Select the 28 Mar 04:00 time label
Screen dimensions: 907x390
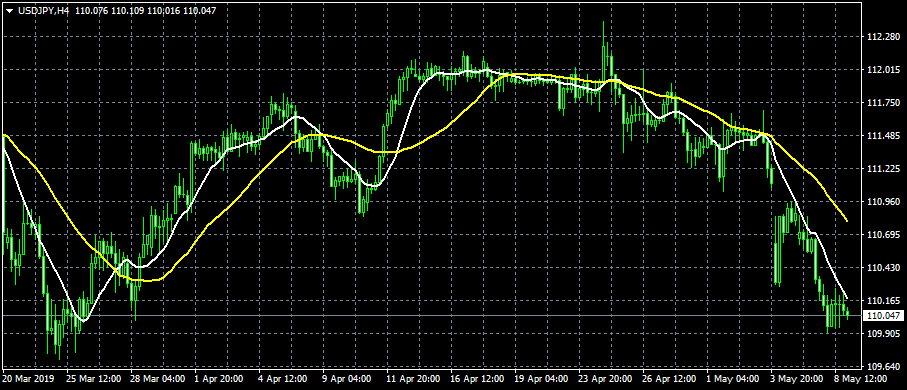(158, 379)
